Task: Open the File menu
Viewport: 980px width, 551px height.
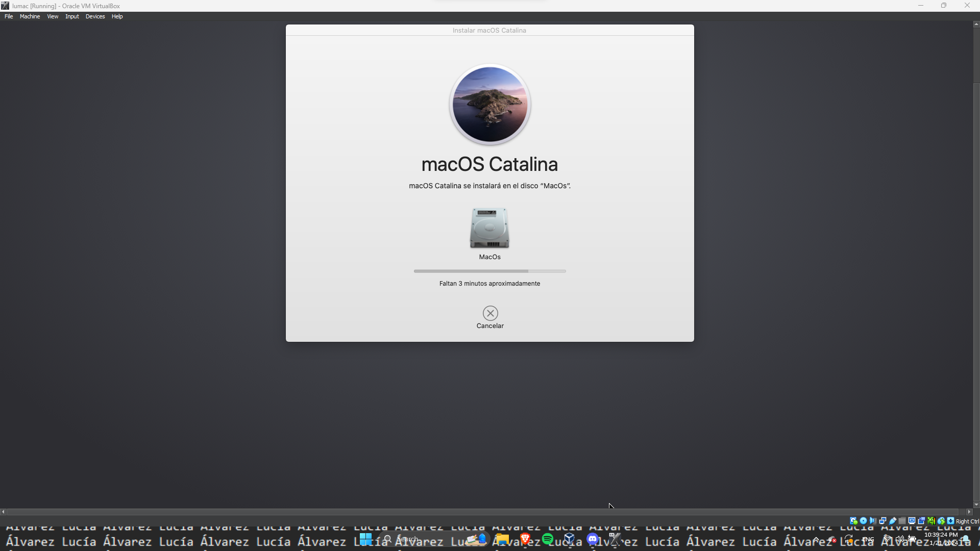Action: pyautogui.click(x=9, y=16)
